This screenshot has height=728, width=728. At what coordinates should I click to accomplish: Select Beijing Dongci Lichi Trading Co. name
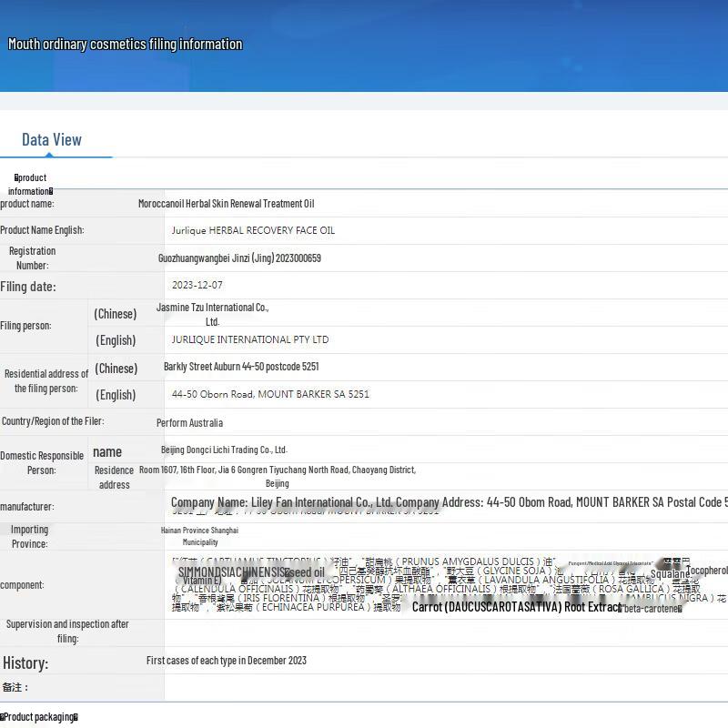pyautogui.click(x=224, y=450)
